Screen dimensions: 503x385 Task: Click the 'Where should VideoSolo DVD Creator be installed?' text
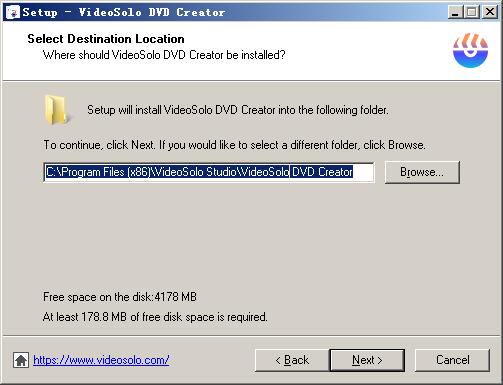(164, 55)
